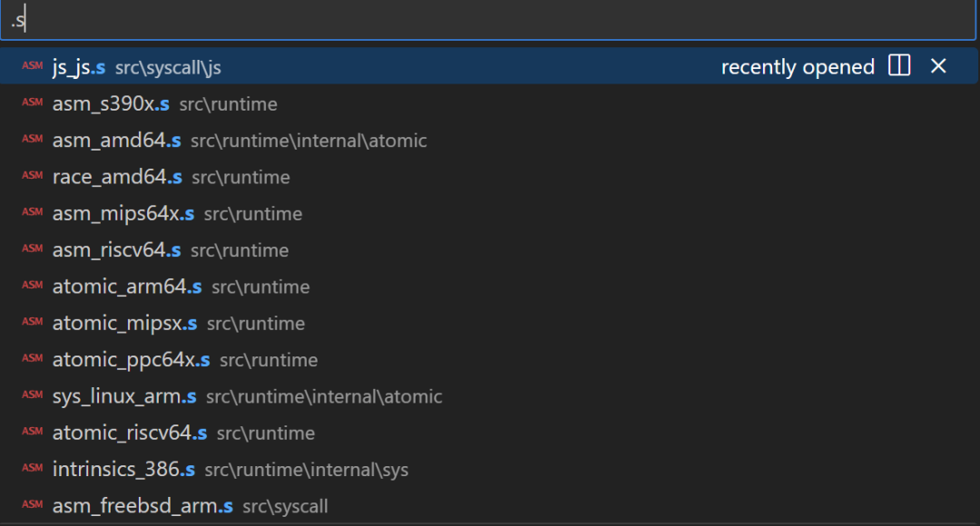Open sys_linux_arm.s in internal\atomic
The image size is (980, 526).
[x=489, y=396]
